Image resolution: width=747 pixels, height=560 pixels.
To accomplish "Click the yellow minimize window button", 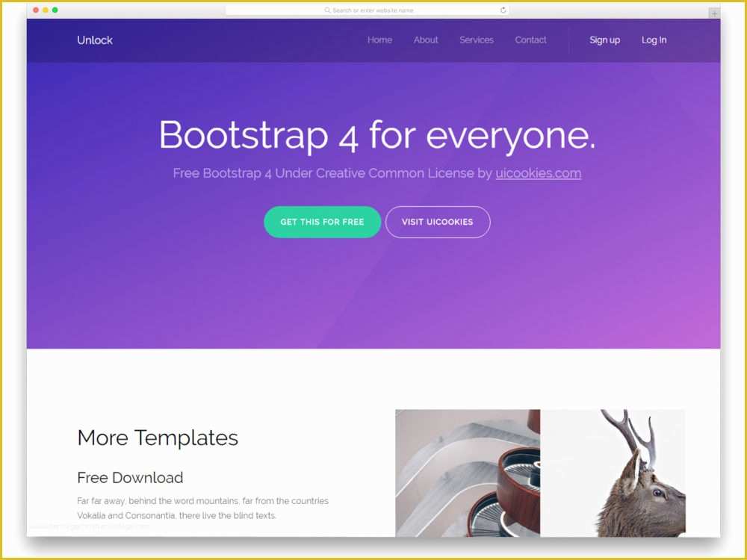I will [46, 10].
